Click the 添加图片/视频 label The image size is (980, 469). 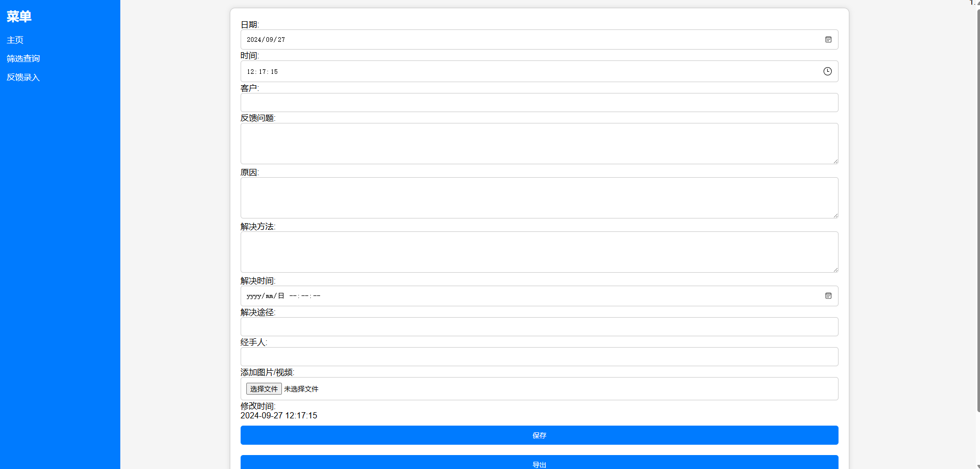coord(267,372)
